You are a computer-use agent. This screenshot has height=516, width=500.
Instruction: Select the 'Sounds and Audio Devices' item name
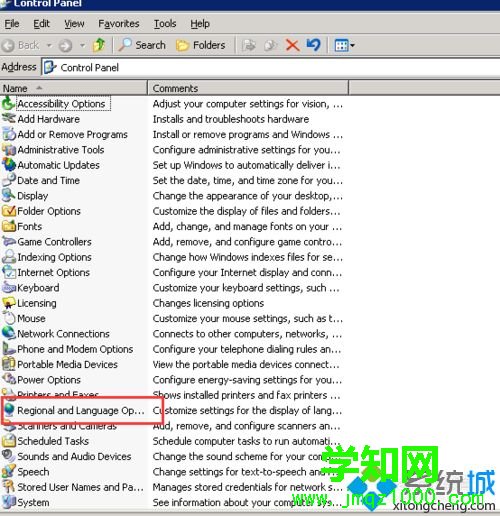pyautogui.click(x=74, y=456)
